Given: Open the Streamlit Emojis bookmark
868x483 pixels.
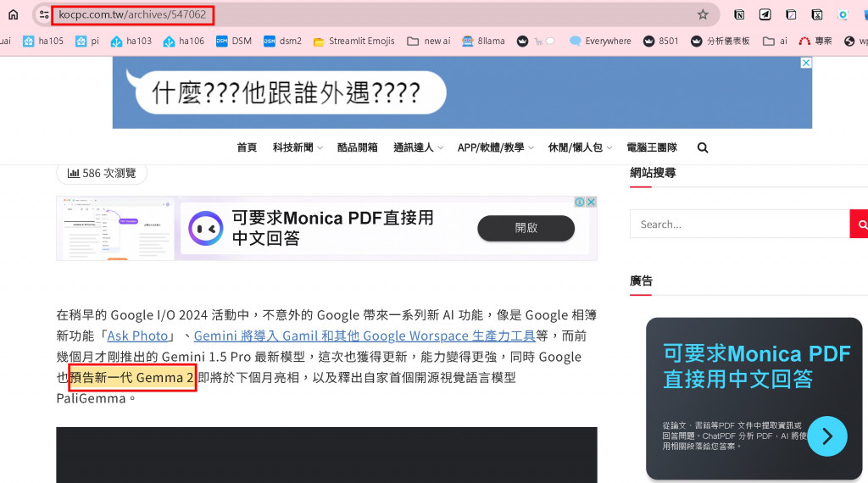Looking at the screenshot, I should click(353, 41).
